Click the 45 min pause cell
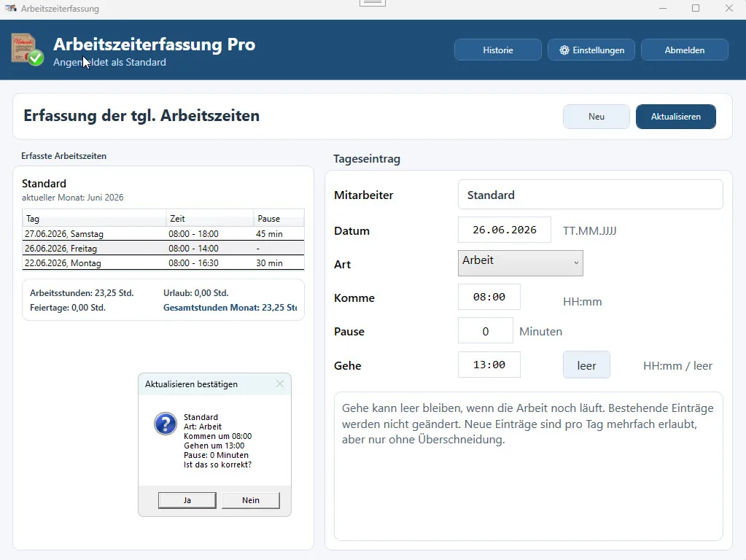The height and width of the screenshot is (560, 746). 269,233
